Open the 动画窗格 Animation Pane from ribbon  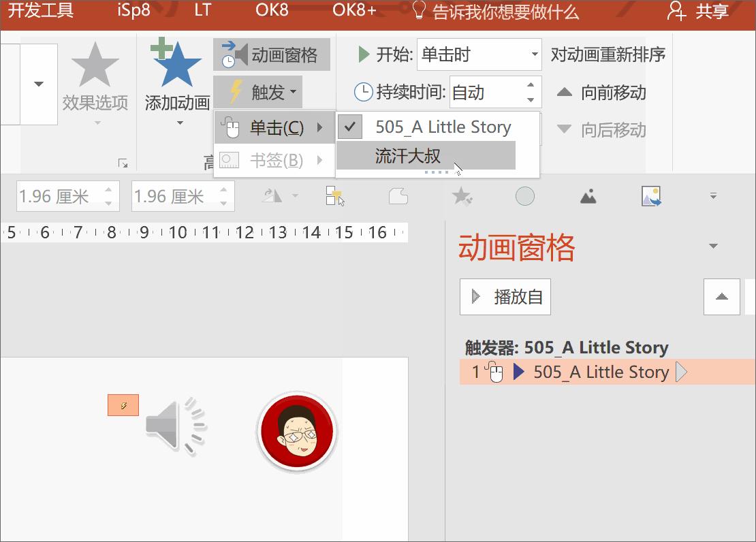tap(271, 54)
